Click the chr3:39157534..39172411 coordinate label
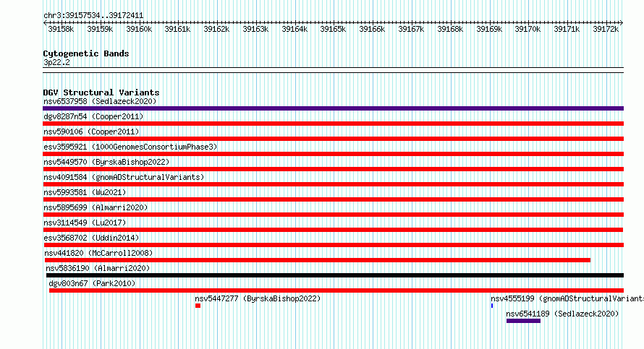This screenshot has height=349, width=644. tap(93, 16)
